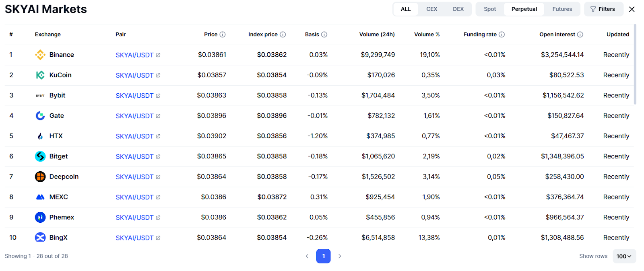Switch to the Futures tab
This screenshot has height=271, width=644.
point(562,9)
